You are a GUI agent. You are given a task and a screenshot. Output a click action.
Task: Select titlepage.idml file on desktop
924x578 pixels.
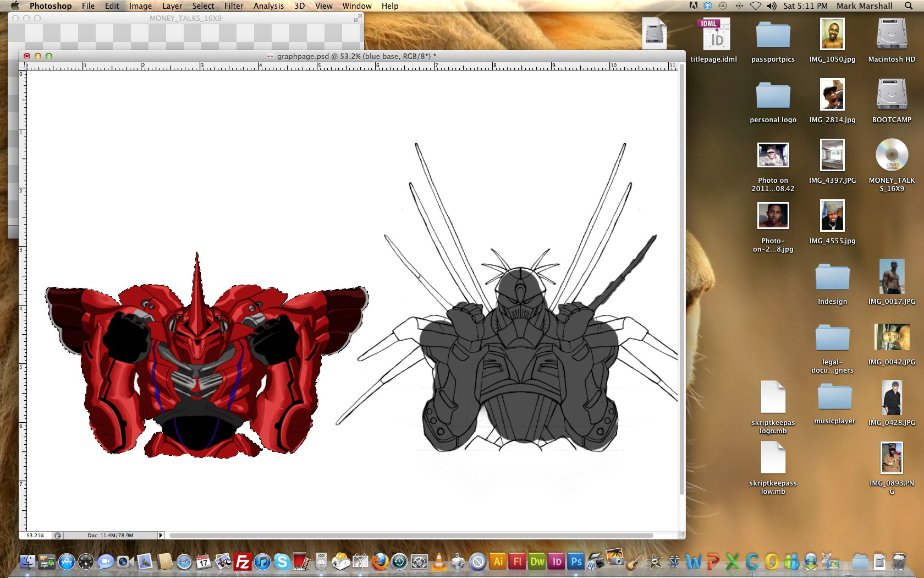point(714,40)
